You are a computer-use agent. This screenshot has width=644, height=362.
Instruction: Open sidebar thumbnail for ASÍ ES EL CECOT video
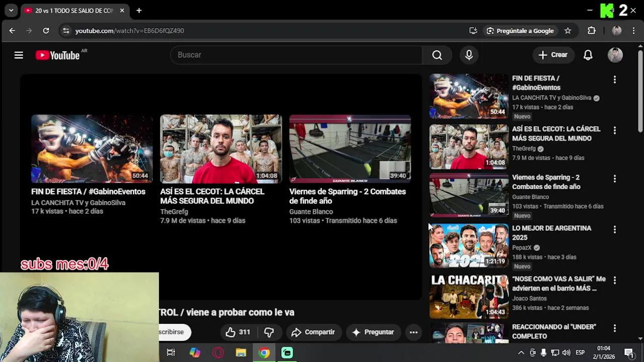[x=469, y=147]
